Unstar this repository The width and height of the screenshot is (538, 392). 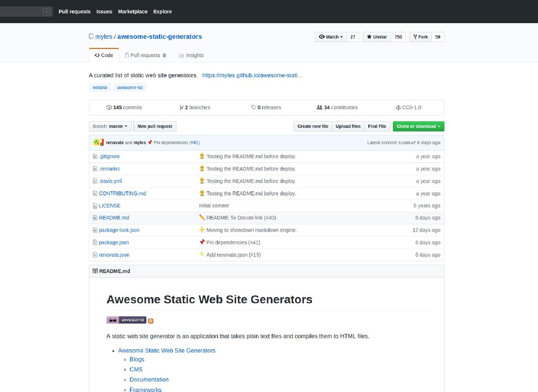(x=377, y=37)
